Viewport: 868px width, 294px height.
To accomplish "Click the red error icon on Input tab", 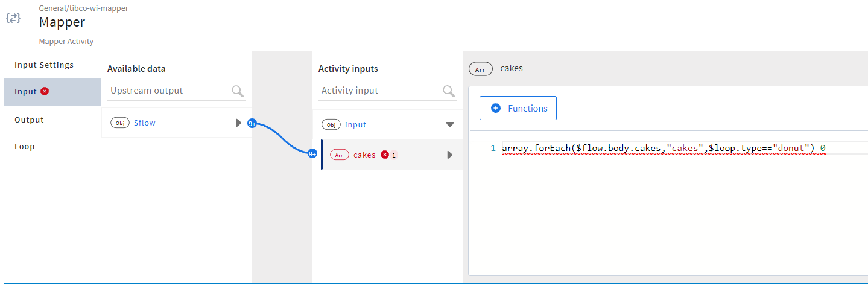I will click(x=45, y=91).
